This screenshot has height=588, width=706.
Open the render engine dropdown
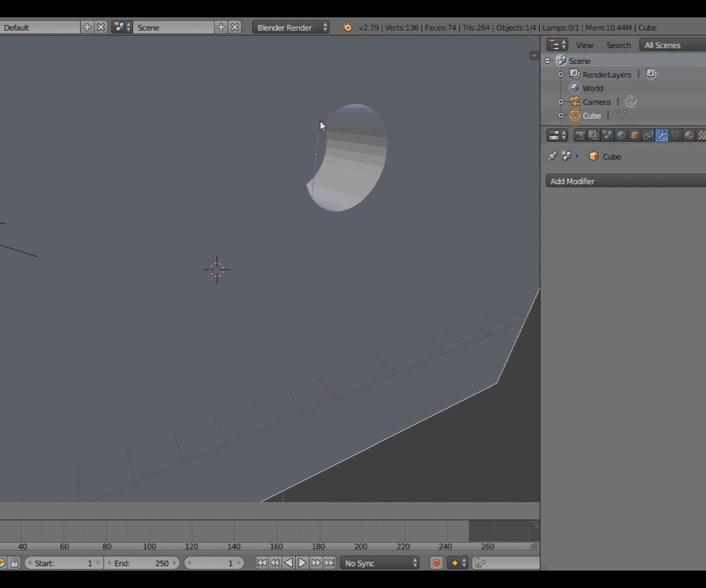[x=291, y=27]
